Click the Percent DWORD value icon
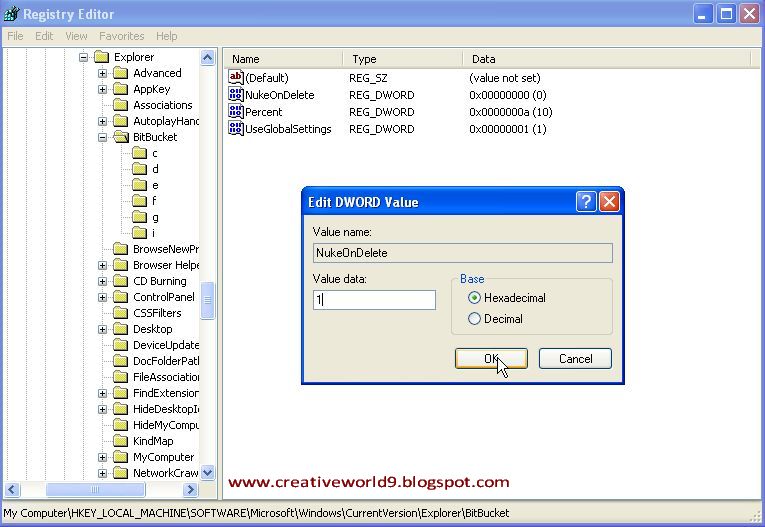Image resolution: width=765 pixels, height=527 pixels. click(236, 112)
